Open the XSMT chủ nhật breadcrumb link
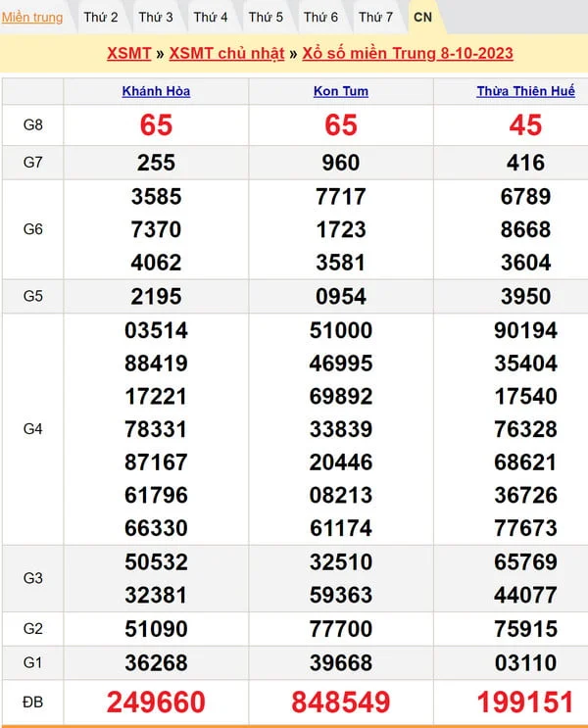This screenshot has height=728, width=588. [x=226, y=53]
